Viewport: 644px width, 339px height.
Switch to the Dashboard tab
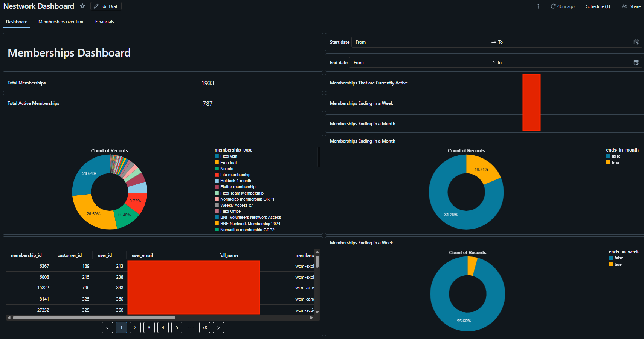17,22
